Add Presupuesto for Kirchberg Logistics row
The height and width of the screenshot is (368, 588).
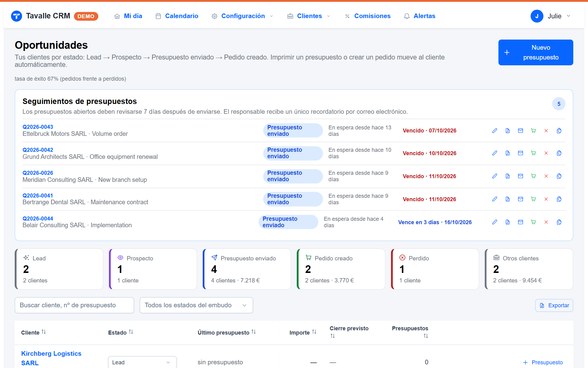click(x=543, y=362)
